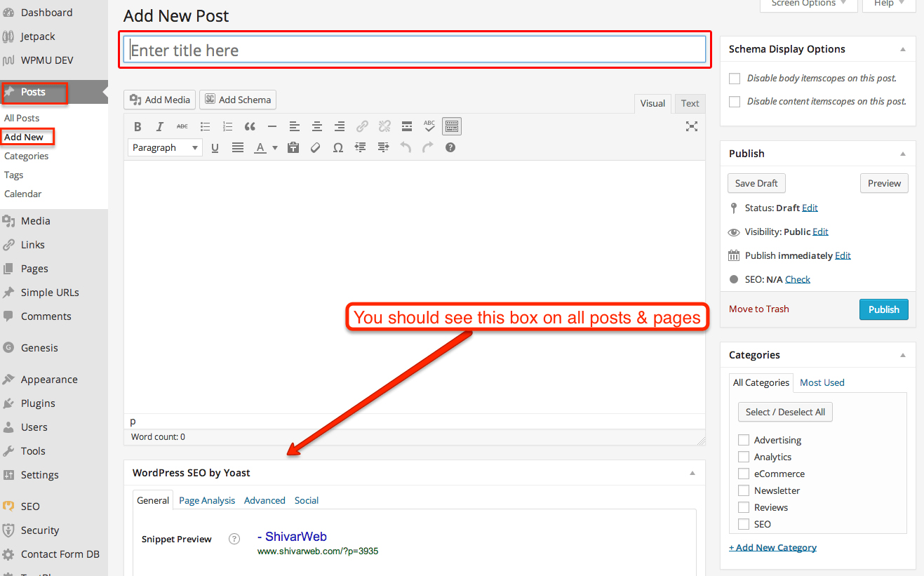Toggle the second toolbar row icon

452,126
